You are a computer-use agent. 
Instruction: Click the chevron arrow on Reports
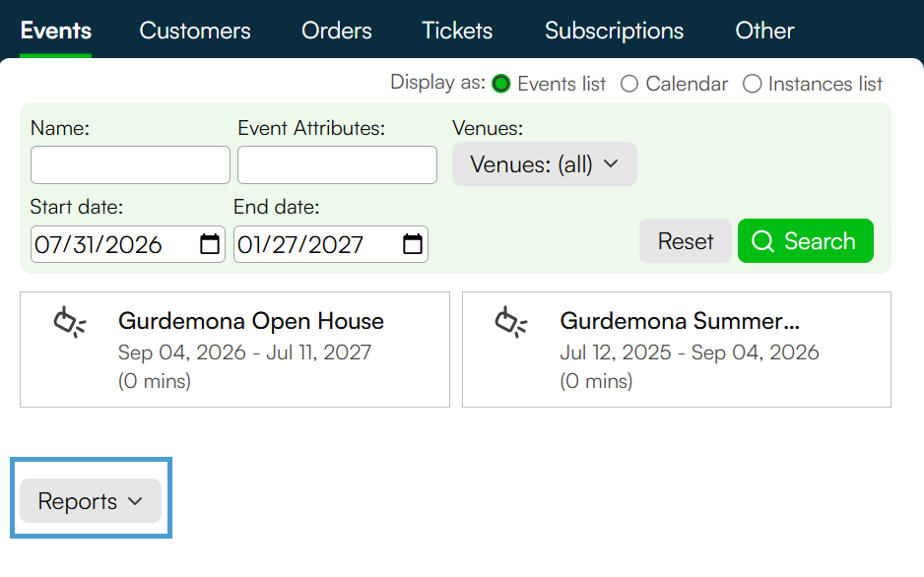click(x=136, y=501)
